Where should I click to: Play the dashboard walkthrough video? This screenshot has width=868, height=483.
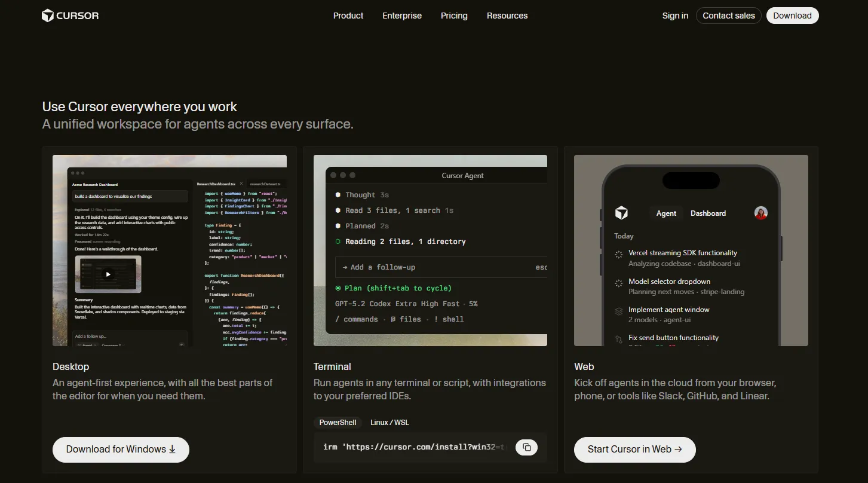[x=108, y=274]
